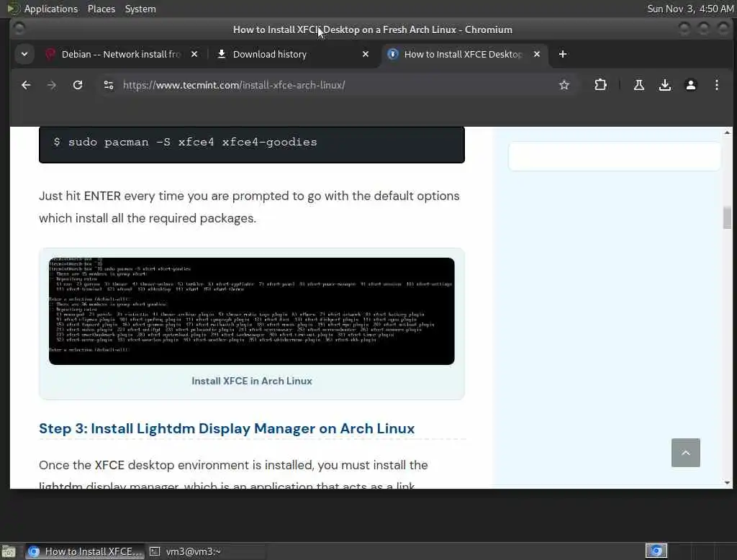Click the clock showing Sun Nov 3
Image resolution: width=737 pixels, height=560 pixels.
pos(690,9)
